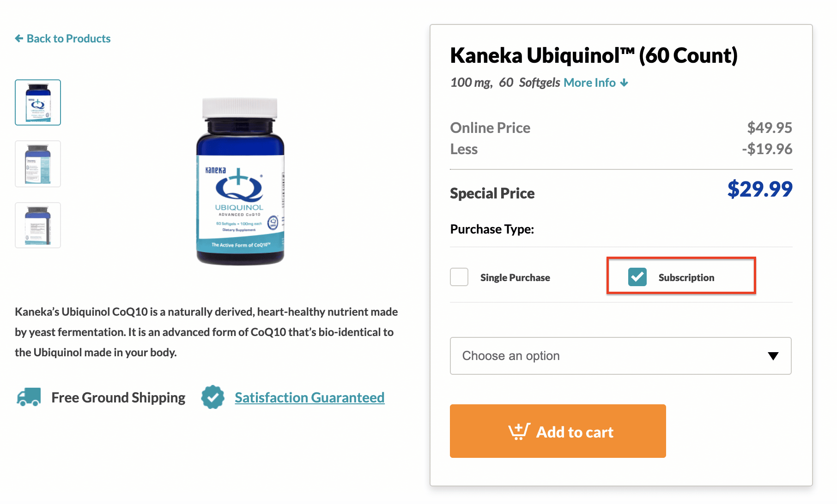Click the shopping cart icon in Add to cart

point(519,432)
